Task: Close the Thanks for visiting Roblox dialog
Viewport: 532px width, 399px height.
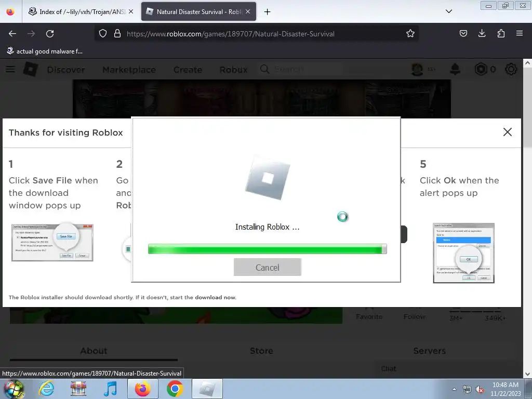Action: pyautogui.click(x=507, y=132)
